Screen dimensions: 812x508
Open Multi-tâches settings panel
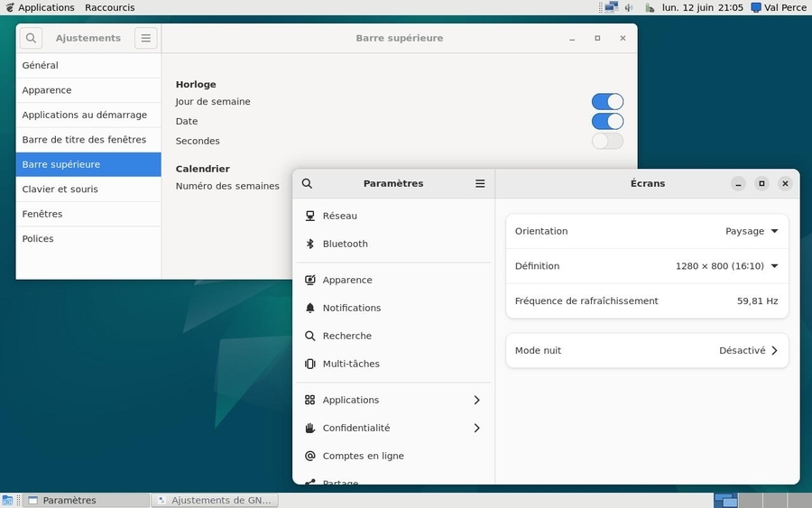(x=393, y=364)
